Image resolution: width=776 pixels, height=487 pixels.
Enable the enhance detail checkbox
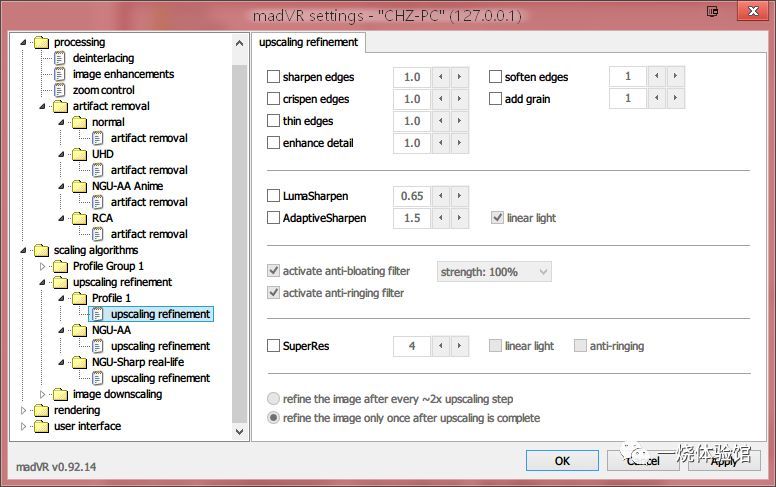click(273, 143)
